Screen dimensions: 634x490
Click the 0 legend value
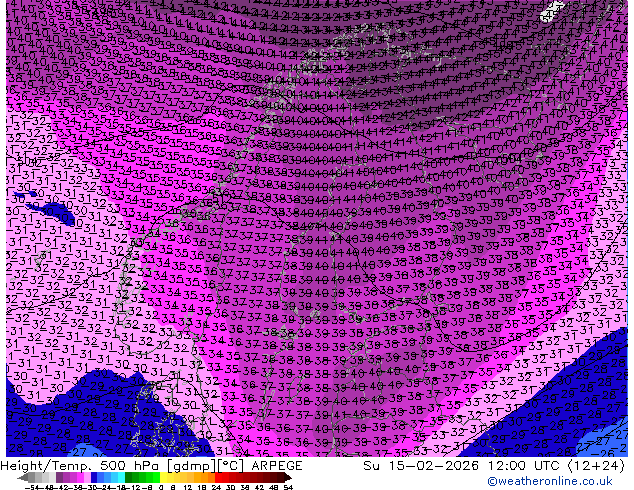[161, 487]
